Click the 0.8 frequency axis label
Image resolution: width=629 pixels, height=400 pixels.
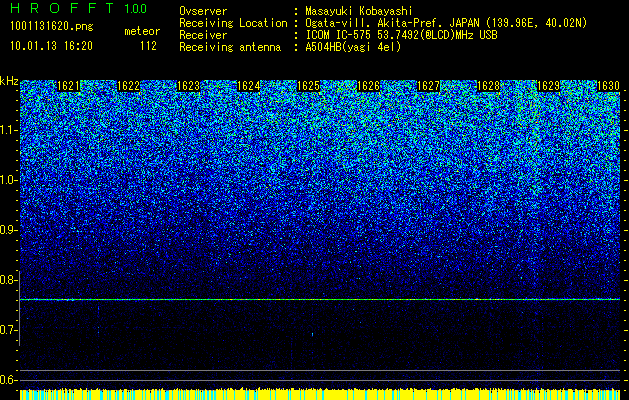coord(8,280)
